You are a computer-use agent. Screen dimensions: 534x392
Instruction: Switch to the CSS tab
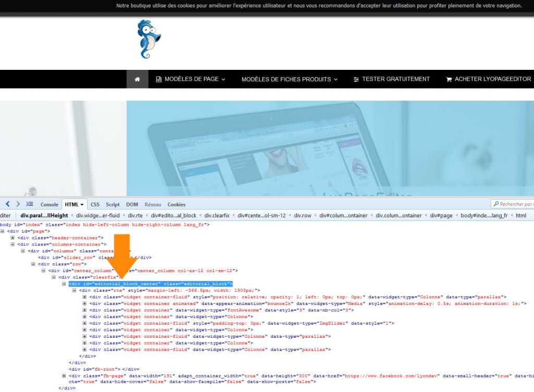tap(95, 204)
